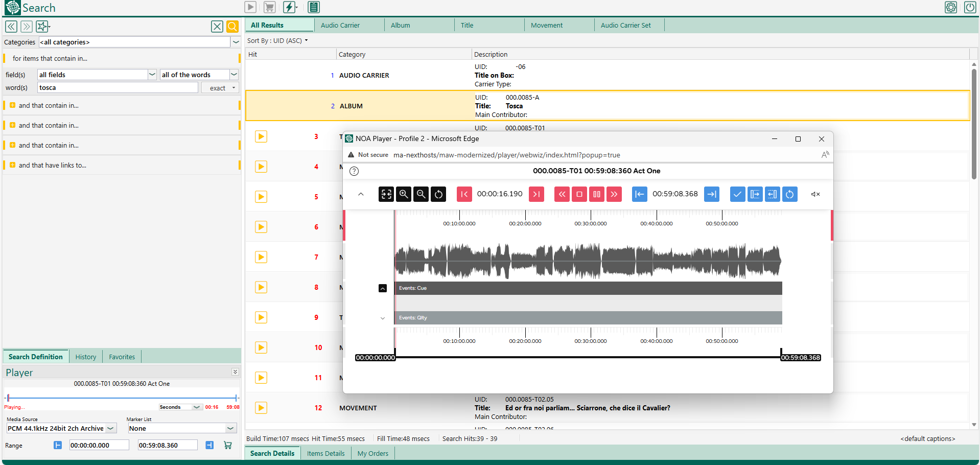
Task: Toggle the blue checkmark button in player
Action: tap(737, 194)
